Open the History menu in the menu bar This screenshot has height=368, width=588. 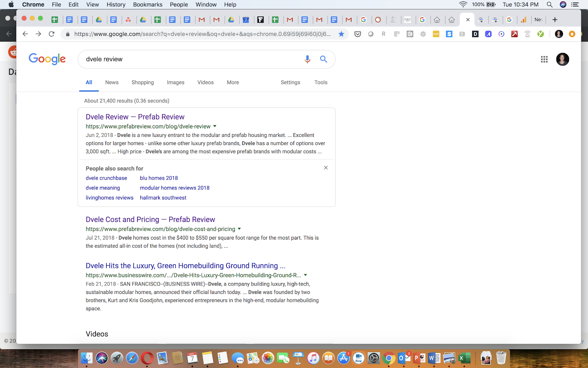coord(116,4)
